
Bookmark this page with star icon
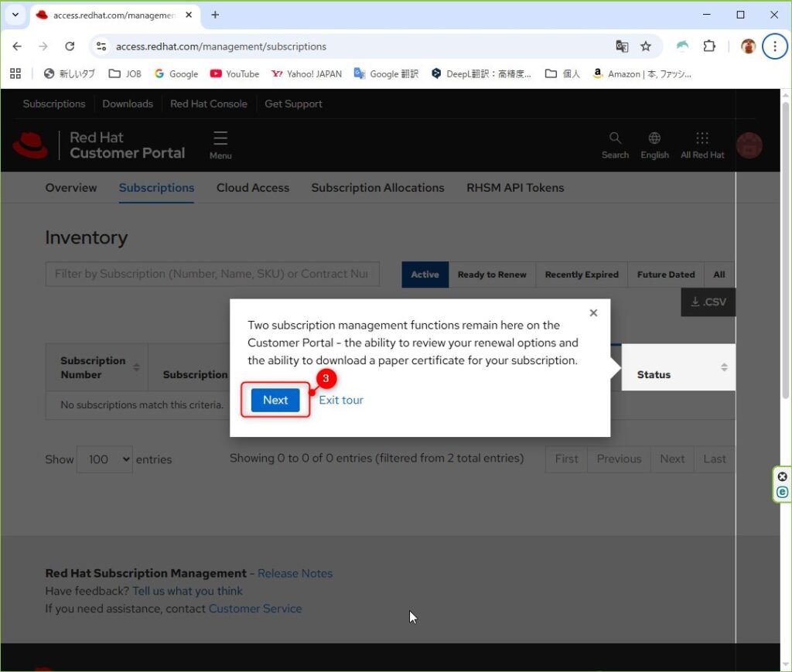646,46
